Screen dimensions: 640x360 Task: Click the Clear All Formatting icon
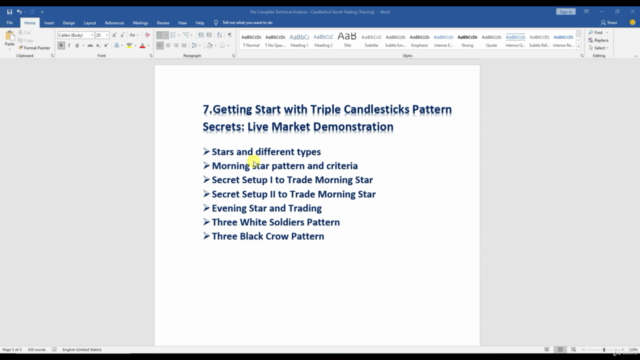point(147,35)
